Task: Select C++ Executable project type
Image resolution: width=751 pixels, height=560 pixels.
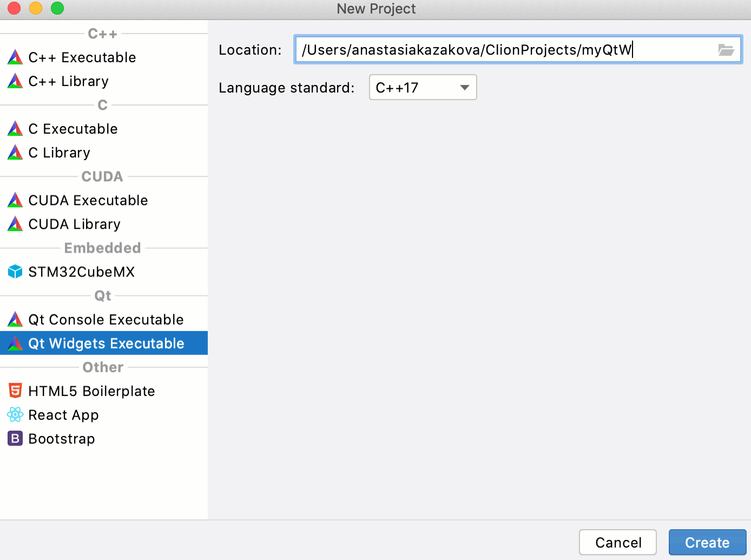Action: click(104, 57)
